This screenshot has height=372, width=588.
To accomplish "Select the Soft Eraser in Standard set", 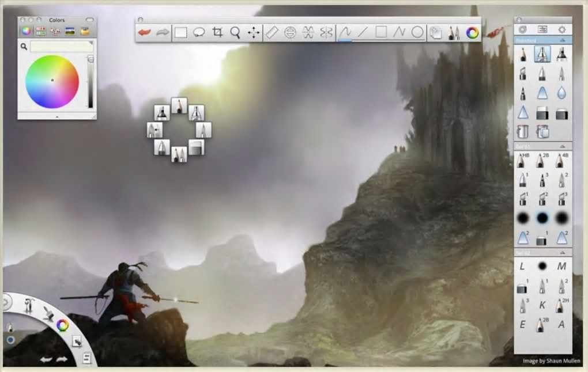I will [561, 113].
